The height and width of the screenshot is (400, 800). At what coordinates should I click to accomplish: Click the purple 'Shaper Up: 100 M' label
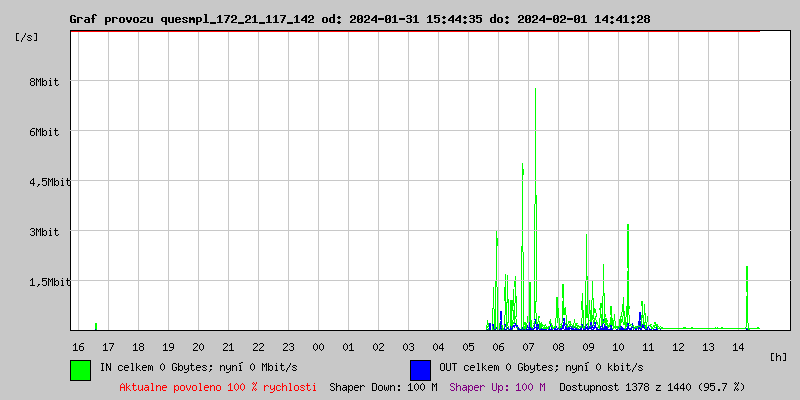[497, 386]
